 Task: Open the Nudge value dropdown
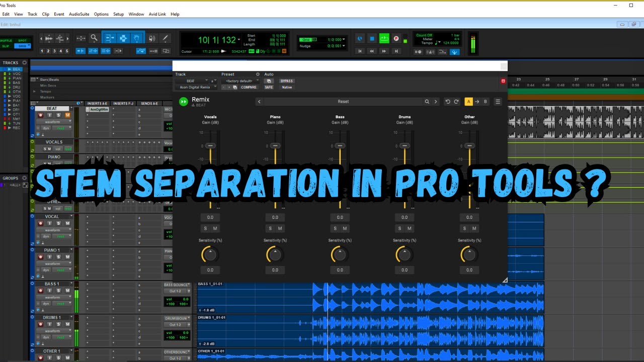[345, 46]
